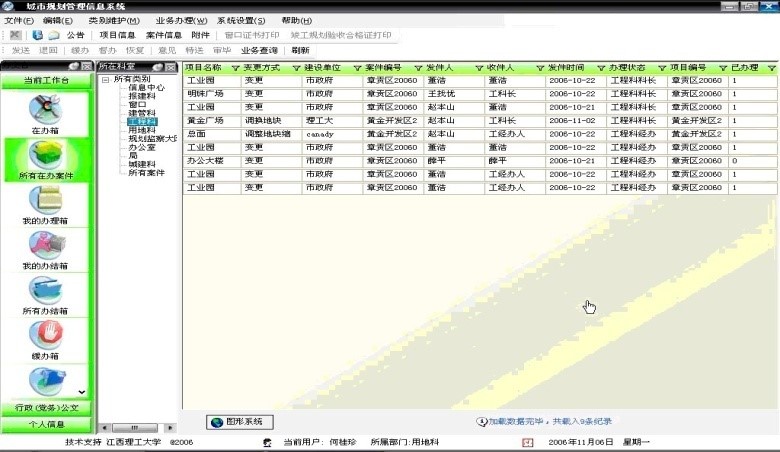Collapse the 所有类别 tree node
Screen dimensions: 780x452
click(105, 78)
